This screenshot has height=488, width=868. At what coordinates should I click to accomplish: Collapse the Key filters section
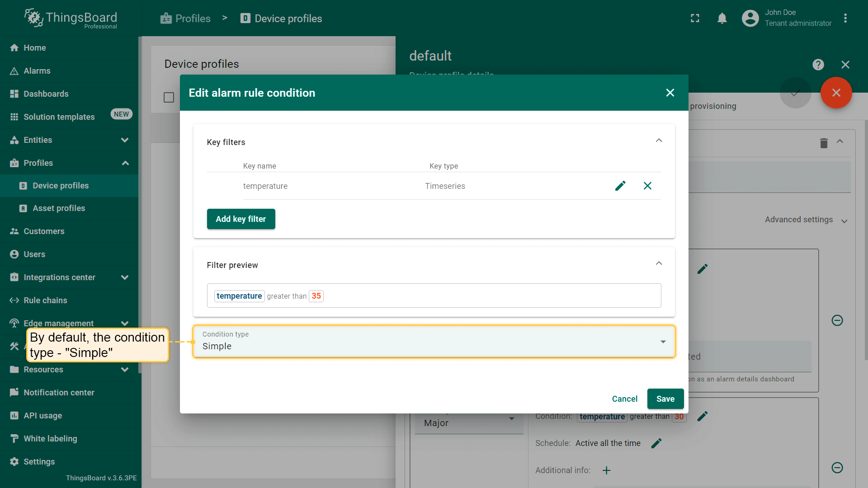(659, 141)
